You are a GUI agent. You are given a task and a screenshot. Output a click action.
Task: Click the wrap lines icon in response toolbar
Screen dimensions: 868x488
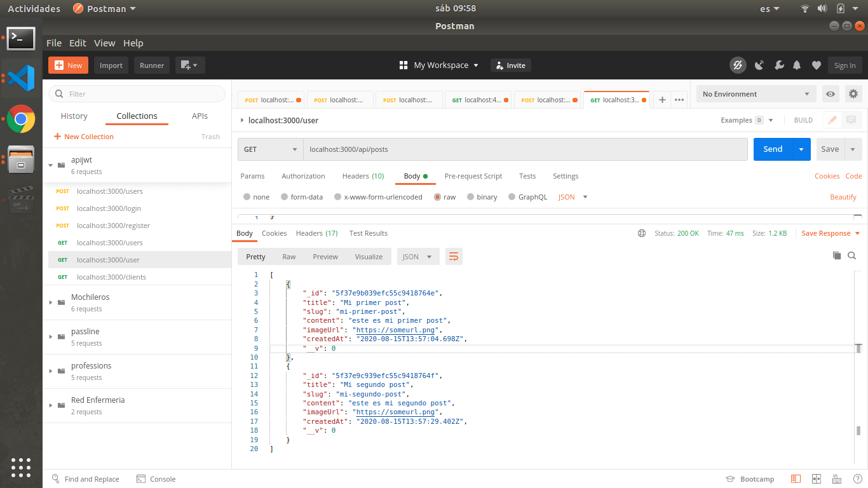pos(454,257)
